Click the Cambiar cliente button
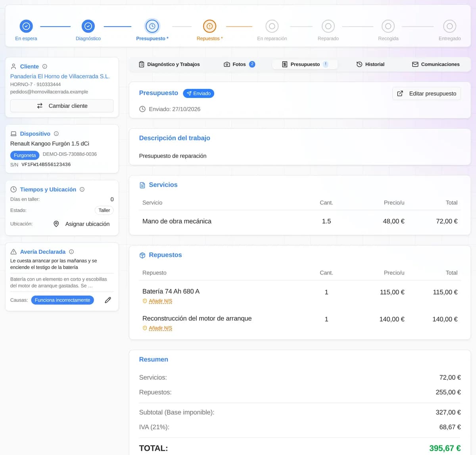This screenshot has width=476, height=455. (x=62, y=106)
